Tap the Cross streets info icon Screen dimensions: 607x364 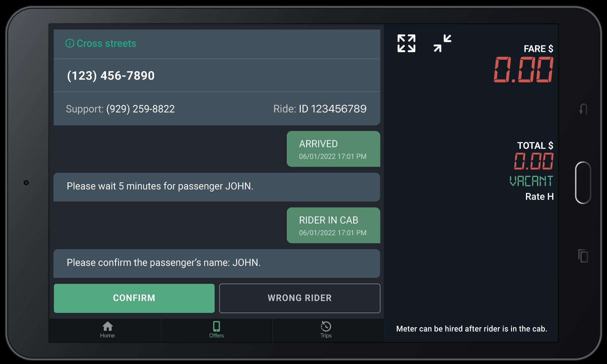tap(70, 44)
